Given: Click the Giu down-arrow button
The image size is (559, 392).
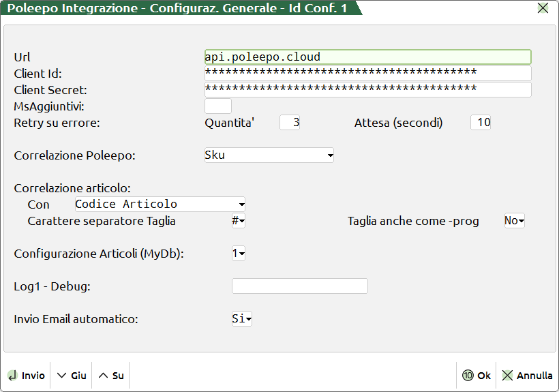Looking at the screenshot, I should tap(71, 376).
